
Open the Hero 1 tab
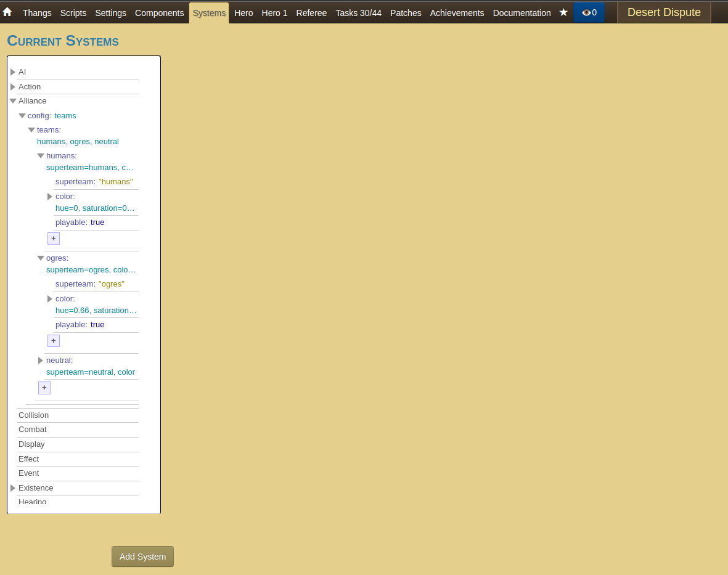point(274,13)
